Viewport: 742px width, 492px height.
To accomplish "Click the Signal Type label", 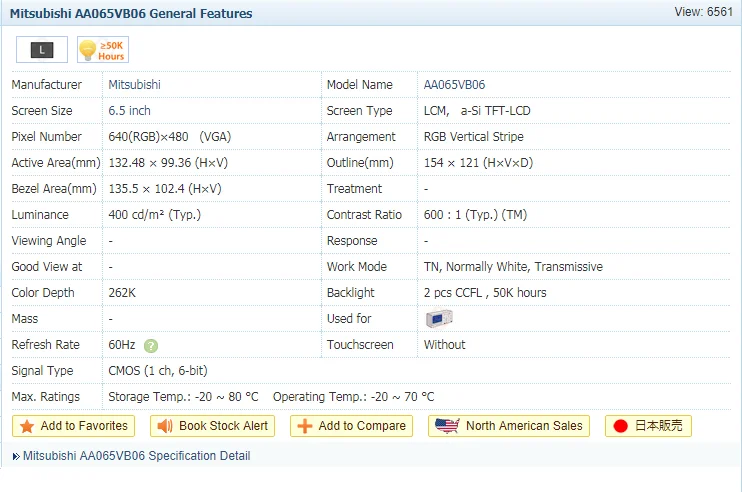I will tap(42, 371).
